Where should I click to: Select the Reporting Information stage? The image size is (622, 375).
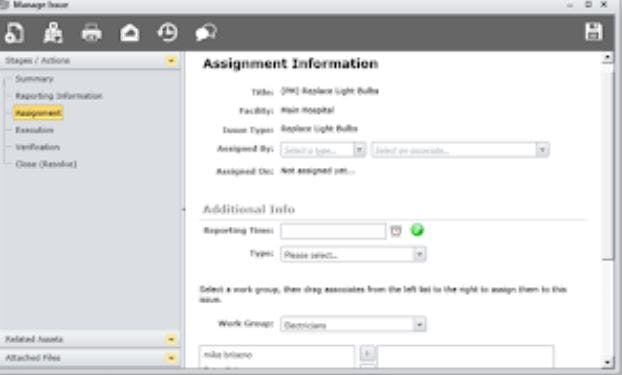coord(59,96)
